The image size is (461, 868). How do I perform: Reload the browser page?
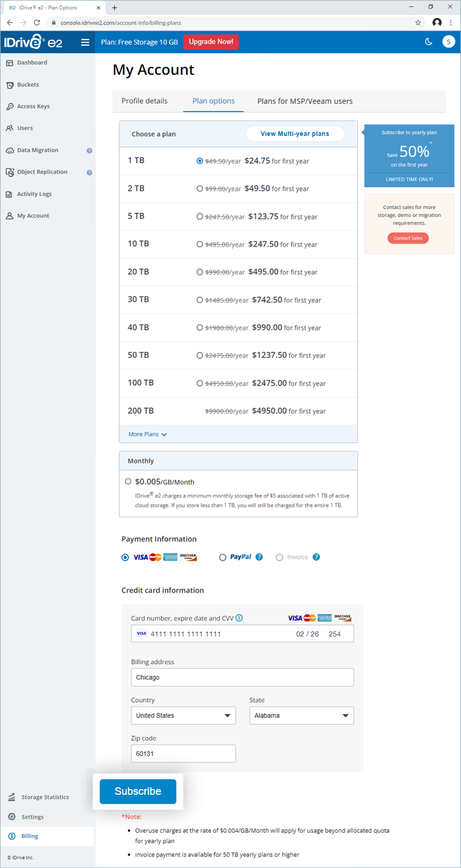(x=37, y=22)
